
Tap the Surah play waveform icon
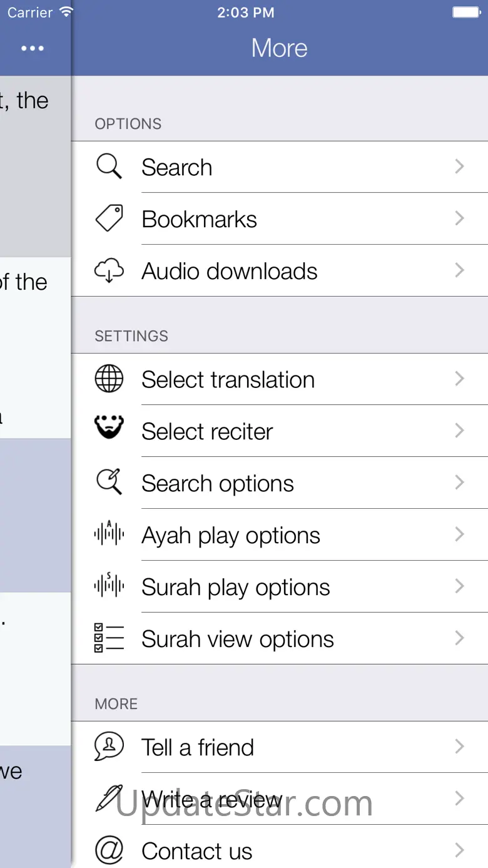tap(109, 586)
